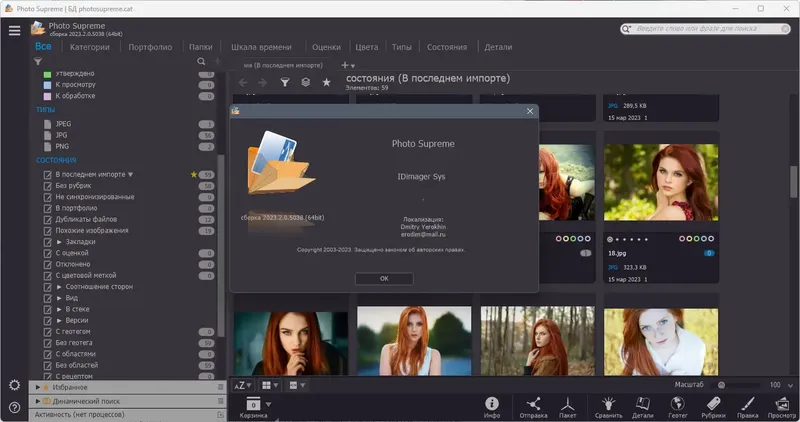Image resolution: width=800 pixels, height=422 pixels.
Task: Toggle Дубликаты файлов state checkbox
Action: pos(47,219)
